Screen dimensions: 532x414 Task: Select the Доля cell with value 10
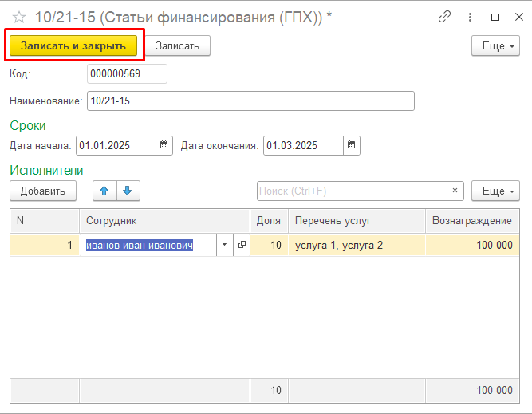pos(269,246)
